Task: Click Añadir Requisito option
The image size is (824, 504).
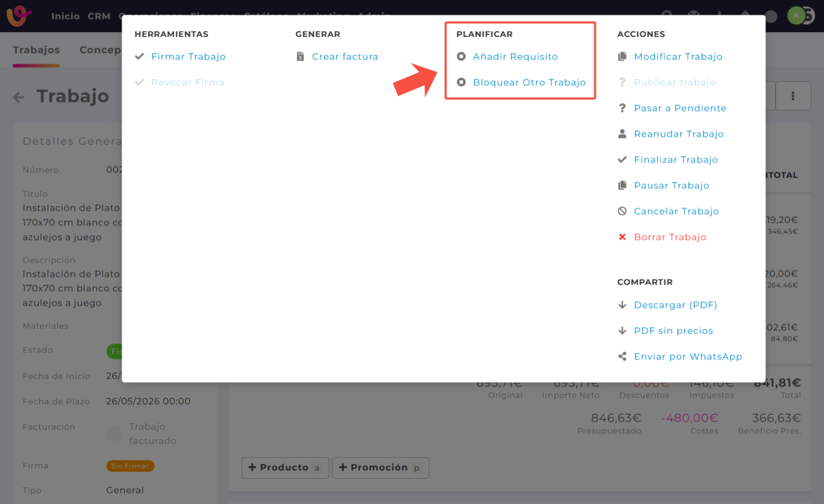Action: pos(515,57)
